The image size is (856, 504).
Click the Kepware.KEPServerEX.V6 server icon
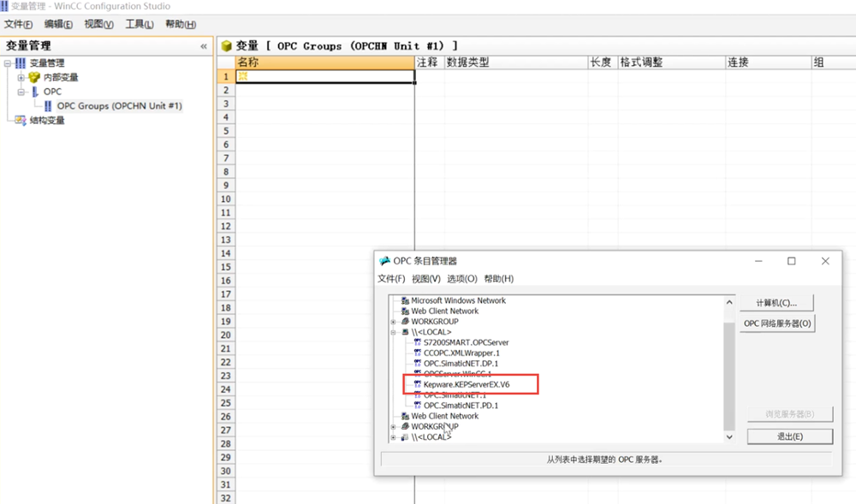(417, 385)
